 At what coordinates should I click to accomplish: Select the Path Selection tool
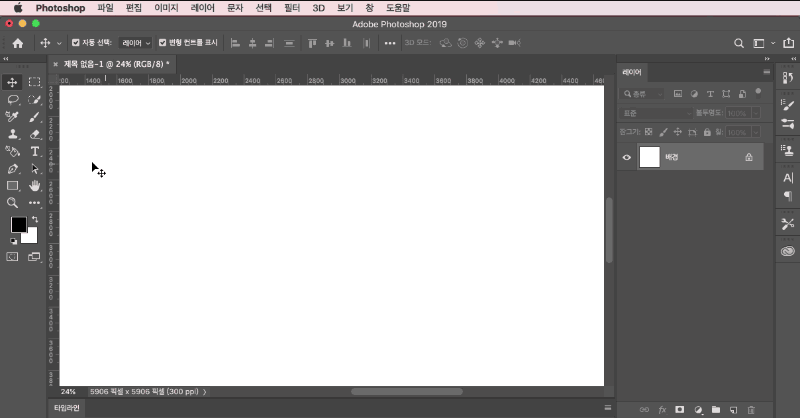[34, 169]
